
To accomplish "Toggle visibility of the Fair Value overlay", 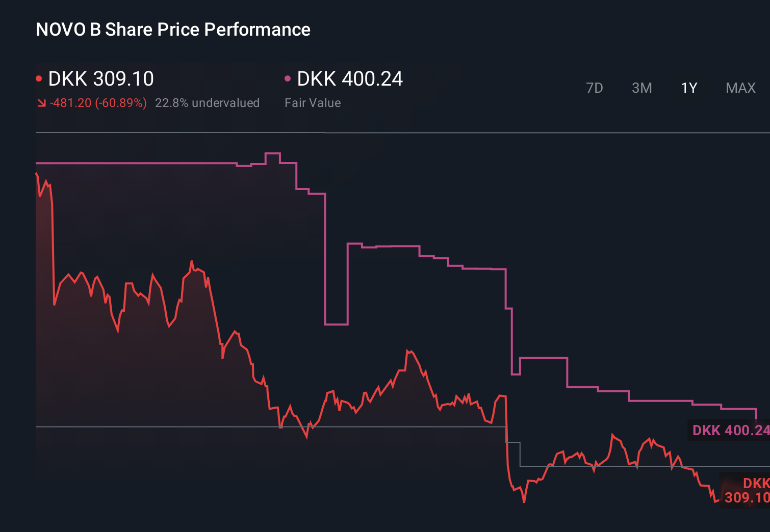I will (x=313, y=102).
